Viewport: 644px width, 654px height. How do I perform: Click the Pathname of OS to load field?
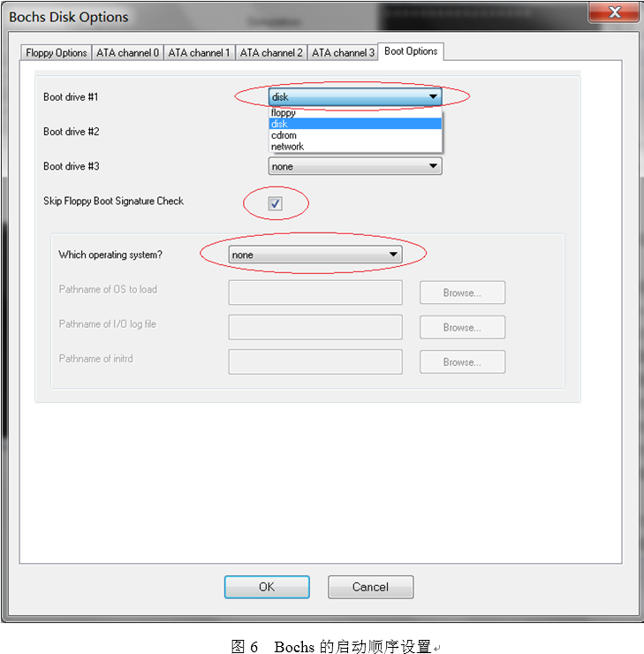315,293
